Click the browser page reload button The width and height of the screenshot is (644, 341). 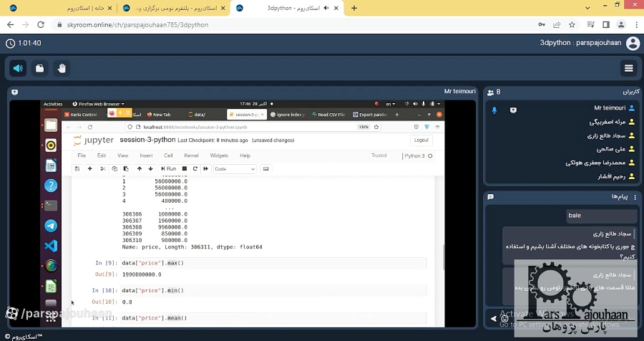41,24
